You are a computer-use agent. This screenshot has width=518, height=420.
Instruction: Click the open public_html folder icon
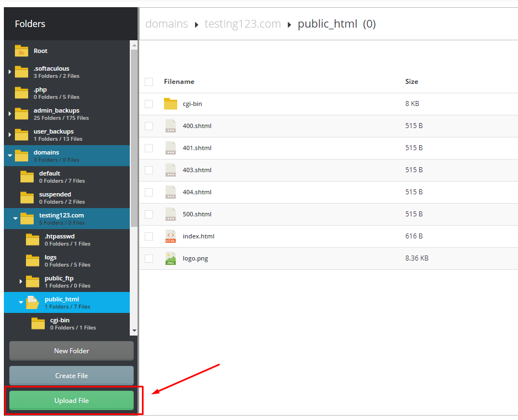(x=33, y=302)
